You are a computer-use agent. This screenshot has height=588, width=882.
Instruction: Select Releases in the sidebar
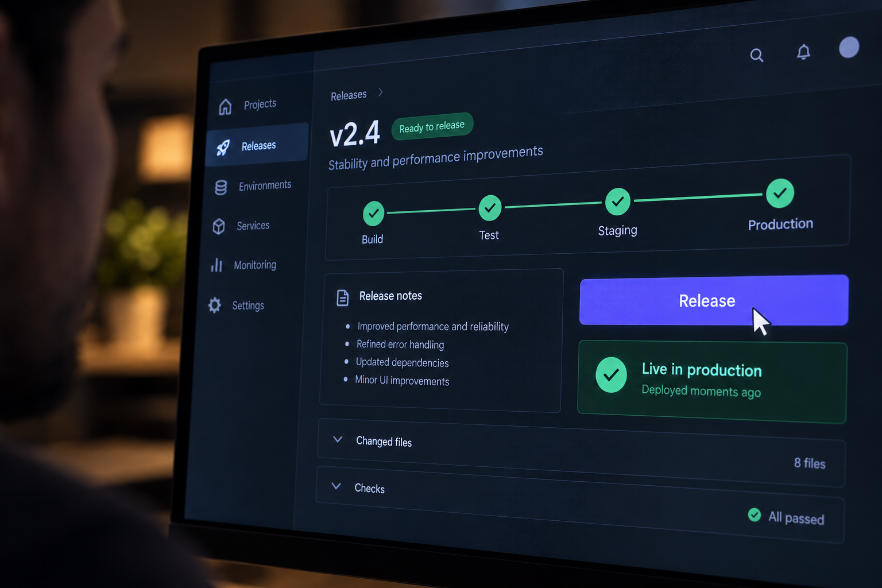pos(258,146)
